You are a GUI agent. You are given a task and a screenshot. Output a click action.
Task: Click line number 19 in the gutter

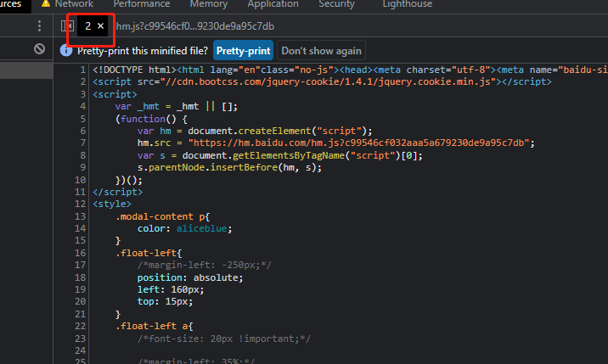[81, 289]
